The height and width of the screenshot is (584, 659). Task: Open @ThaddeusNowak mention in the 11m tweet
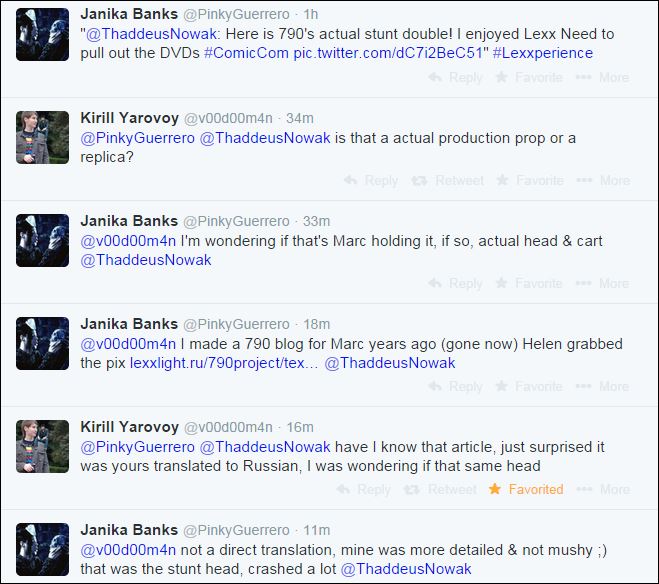pyautogui.click(x=406, y=569)
